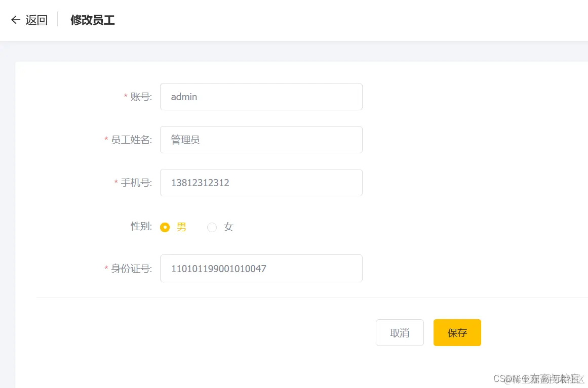Image resolution: width=588 pixels, height=388 pixels.
Task: Save changes with the 保存 button
Action: (x=457, y=332)
